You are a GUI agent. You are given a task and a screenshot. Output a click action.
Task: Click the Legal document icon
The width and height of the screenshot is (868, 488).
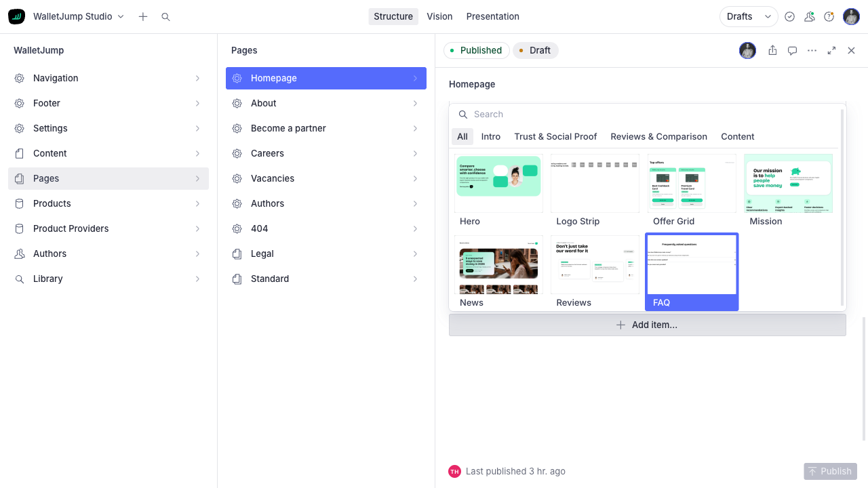(x=237, y=253)
